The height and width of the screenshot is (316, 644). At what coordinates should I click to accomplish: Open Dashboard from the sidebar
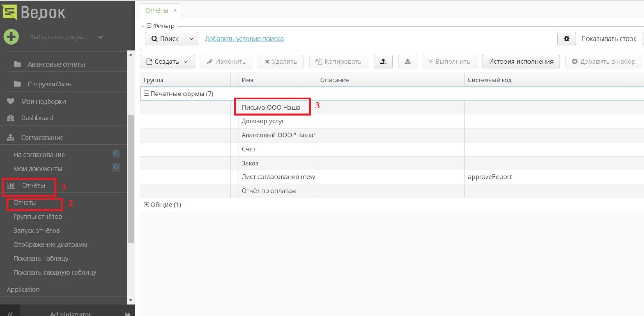[x=37, y=118]
